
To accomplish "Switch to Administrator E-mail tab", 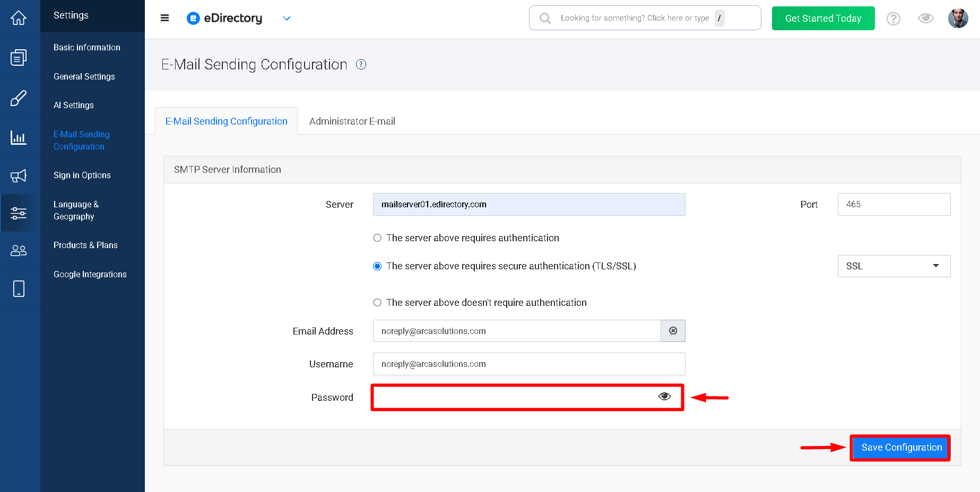I will (352, 121).
